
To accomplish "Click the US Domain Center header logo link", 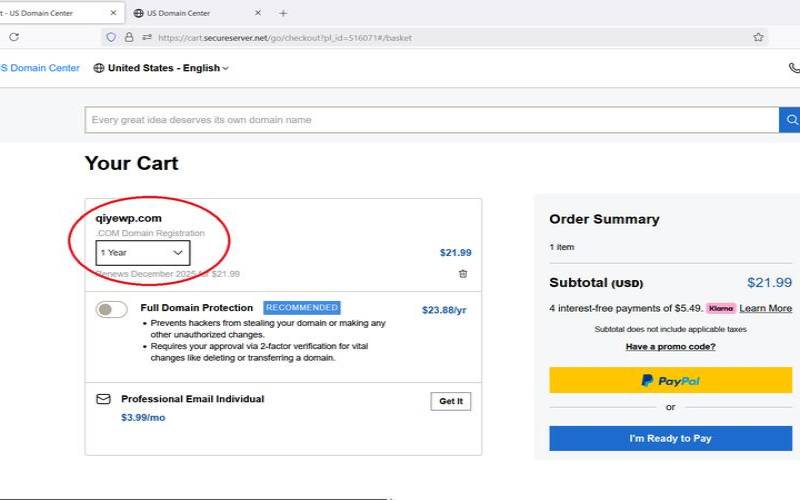I will [x=38, y=68].
